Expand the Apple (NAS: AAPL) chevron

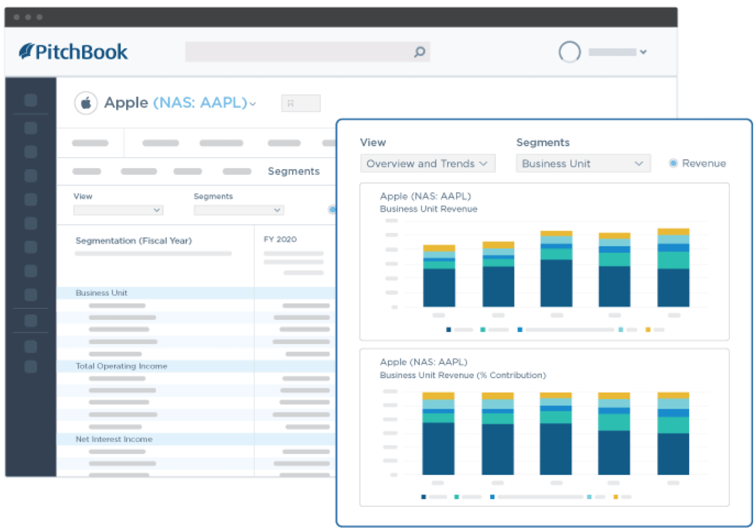pyautogui.click(x=253, y=104)
